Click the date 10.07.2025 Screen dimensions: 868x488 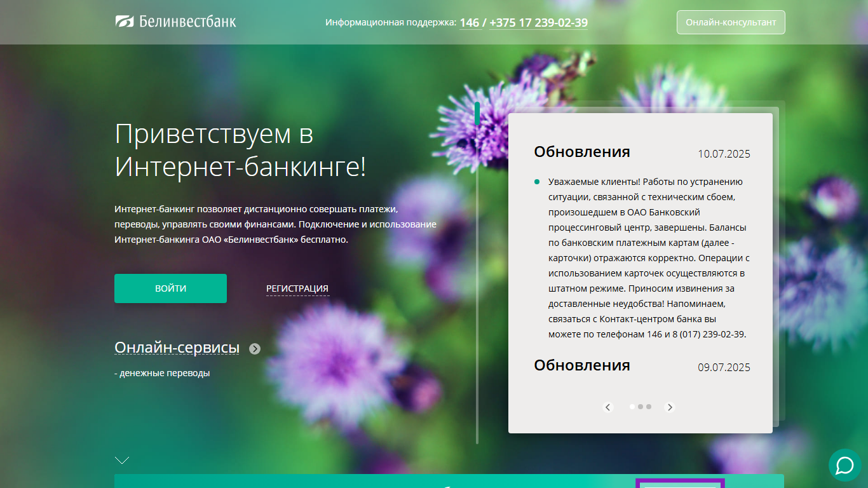pyautogui.click(x=724, y=154)
